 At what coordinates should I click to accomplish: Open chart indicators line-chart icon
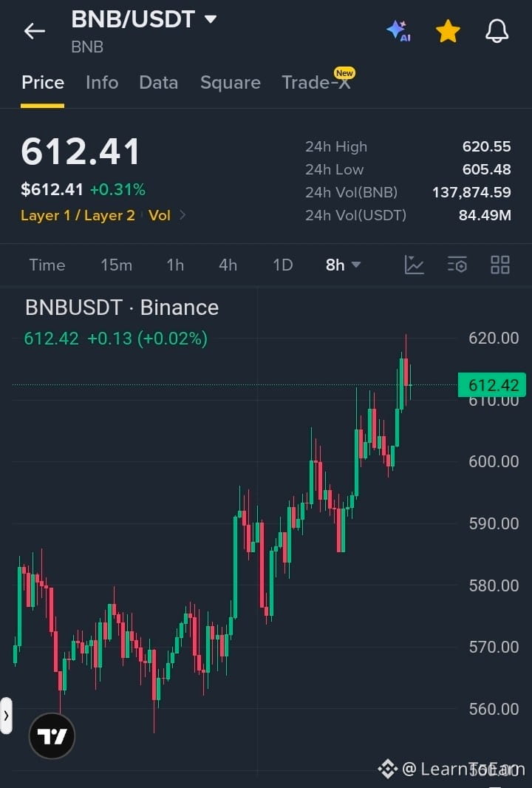tap(415, 265)
